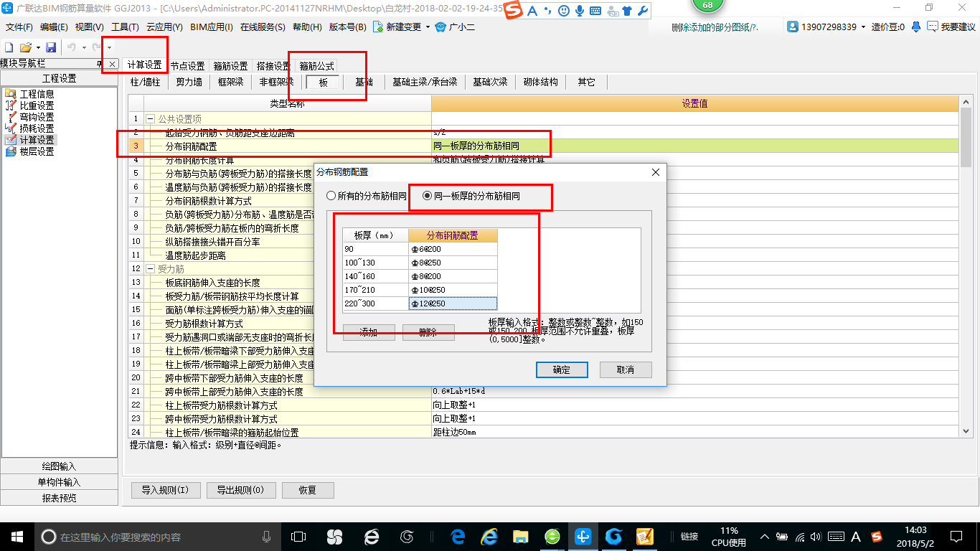
Task: Open Internet Explorer from taskbar
Action: coord(490,536)
